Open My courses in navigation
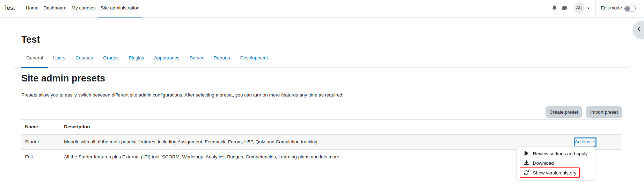The height and width of the screenshot is (193, 644). 83,8
